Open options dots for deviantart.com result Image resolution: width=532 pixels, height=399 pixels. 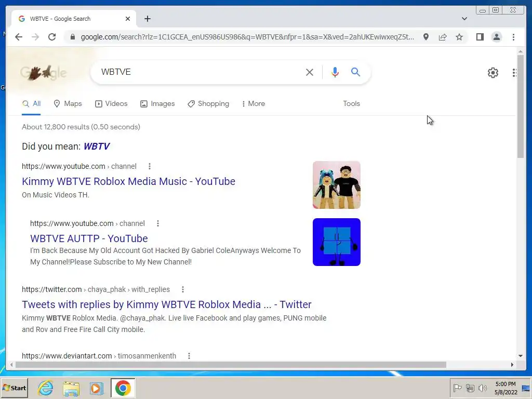(189, 356)
